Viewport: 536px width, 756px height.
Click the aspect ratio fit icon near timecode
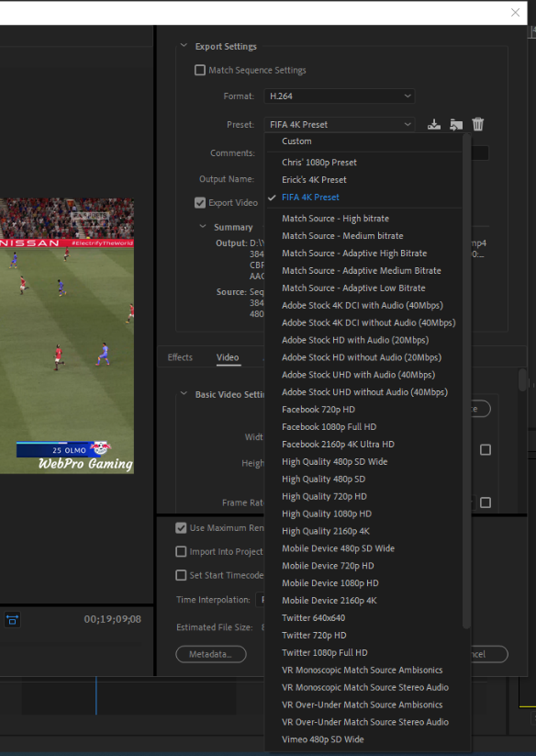13,619
